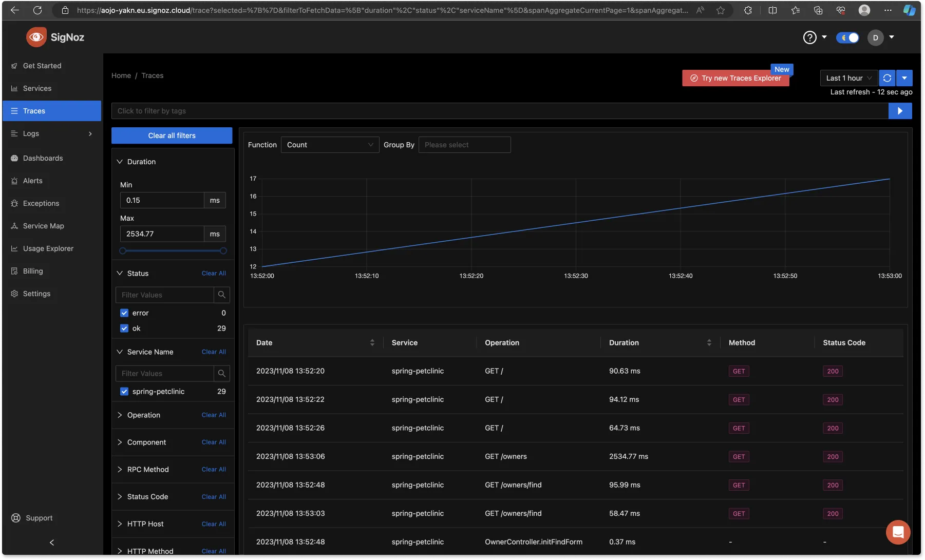Bookmark page with the star icon
Screen dimensions: 925x560
point(721,10)
